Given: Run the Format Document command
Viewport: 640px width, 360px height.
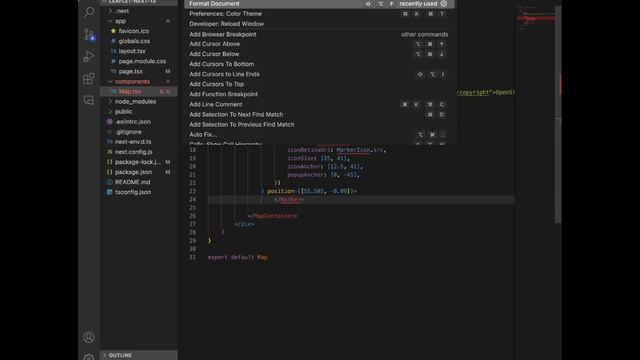Looking at the screenshot, I should (319, 4).
